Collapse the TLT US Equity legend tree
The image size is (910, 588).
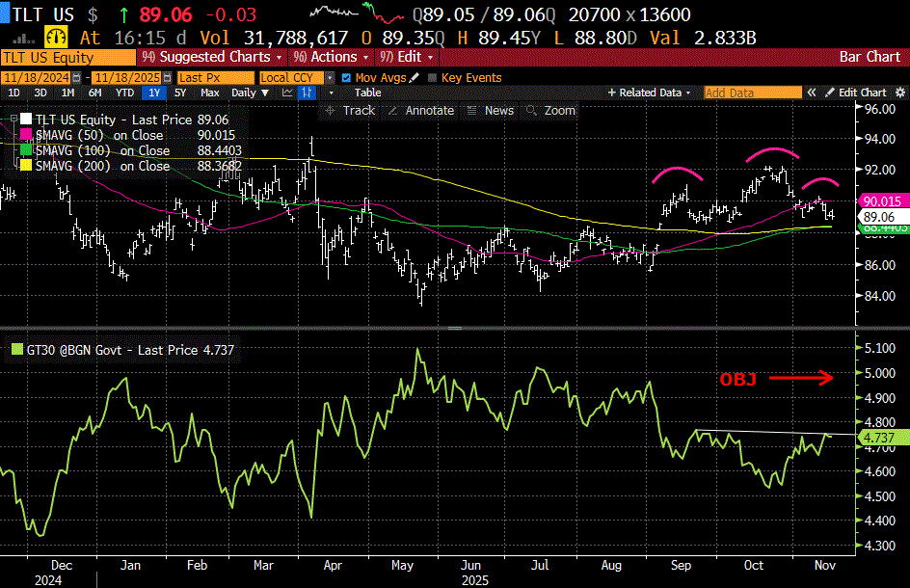(13, 119)
